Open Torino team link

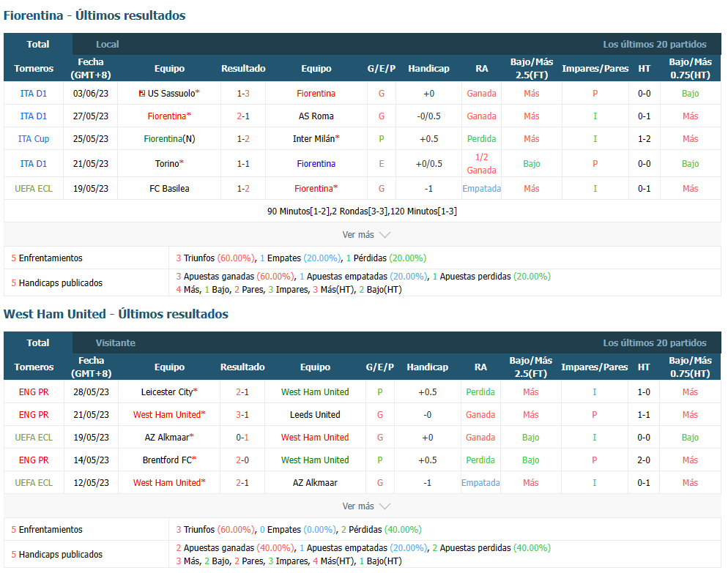(167, 164)
